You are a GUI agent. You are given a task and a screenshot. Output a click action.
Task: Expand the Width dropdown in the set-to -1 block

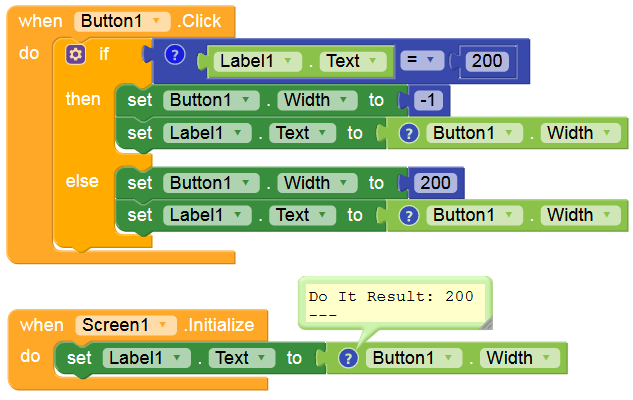(343, 100)
